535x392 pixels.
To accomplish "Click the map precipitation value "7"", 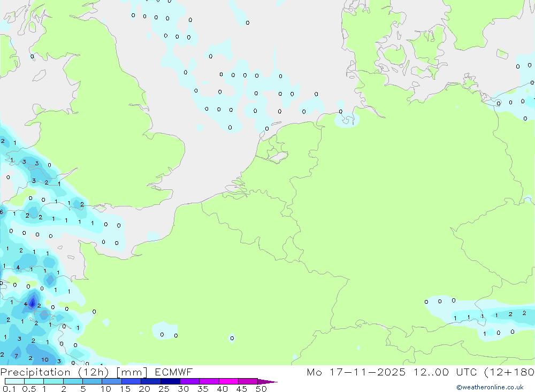I will click(x=17, y=356).
